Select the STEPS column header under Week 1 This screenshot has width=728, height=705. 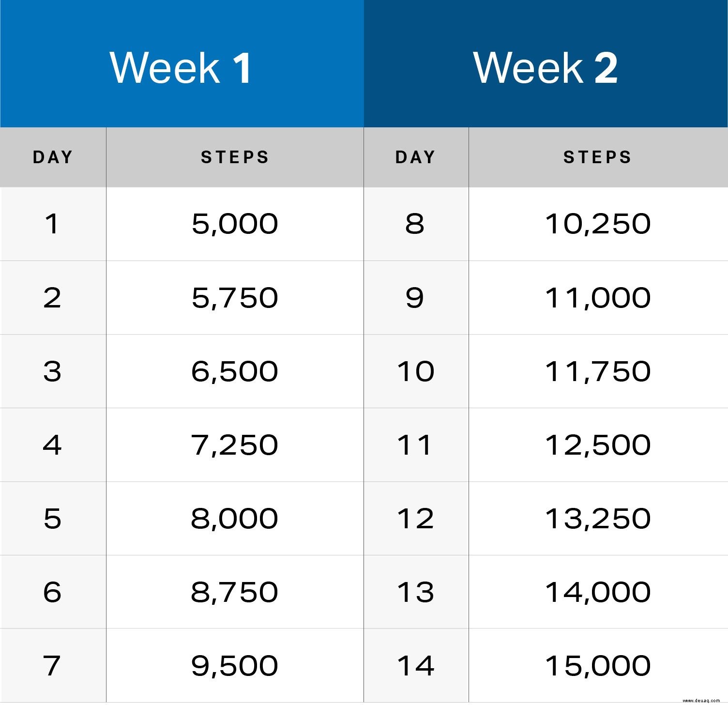(235, 157)
